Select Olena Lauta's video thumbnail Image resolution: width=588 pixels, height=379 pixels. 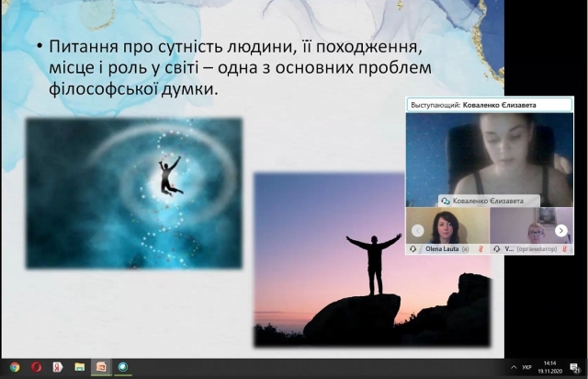(447, 226)
